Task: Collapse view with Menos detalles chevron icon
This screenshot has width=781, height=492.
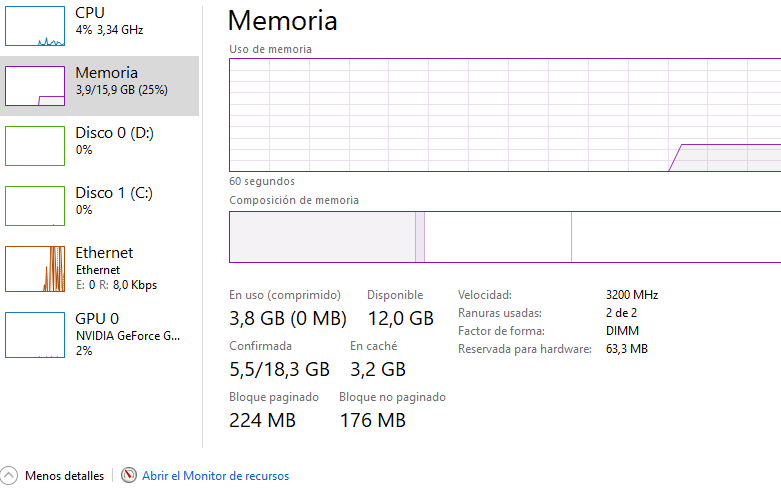Action: pyautogui.click(x=8, y=476)
